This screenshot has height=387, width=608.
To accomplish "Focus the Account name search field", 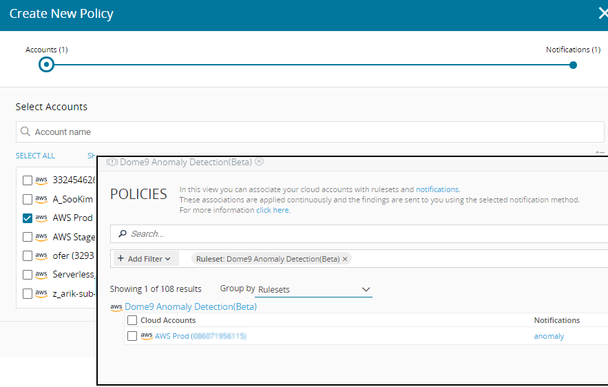I will [310, 132].
